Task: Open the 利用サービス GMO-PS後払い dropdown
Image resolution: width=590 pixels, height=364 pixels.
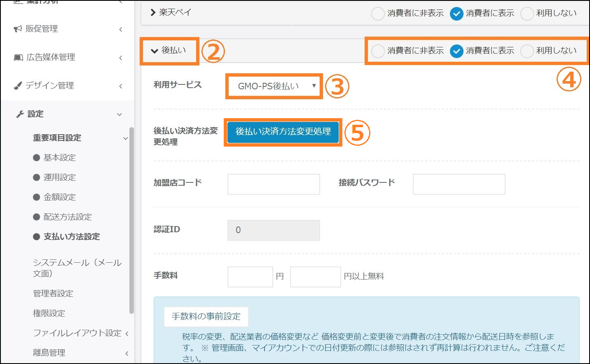Action: pos(274,86)
